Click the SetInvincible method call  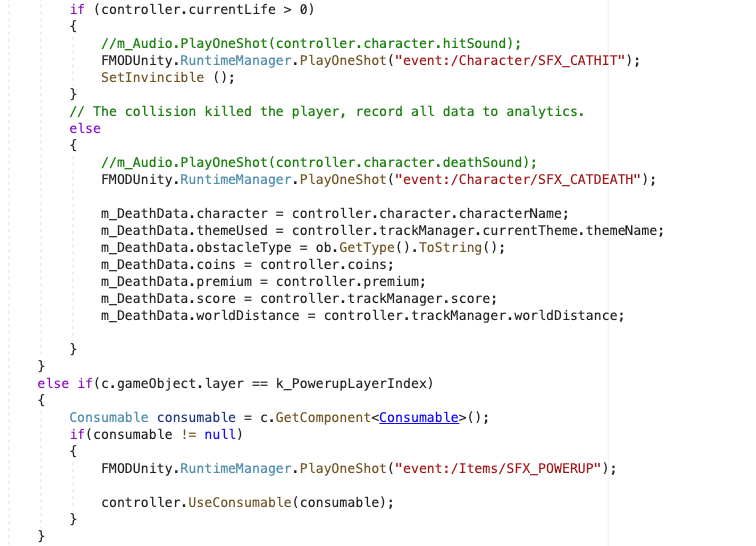point(148,77)
